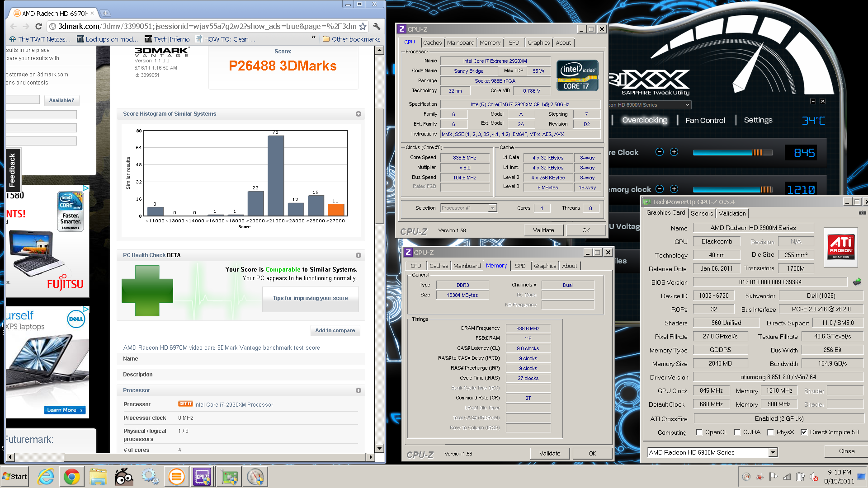Viewport: 868px width, 488px height.
Task: Open Processor #1 selection dropdown in CPU-Z
Action: [x=492, y=208]
